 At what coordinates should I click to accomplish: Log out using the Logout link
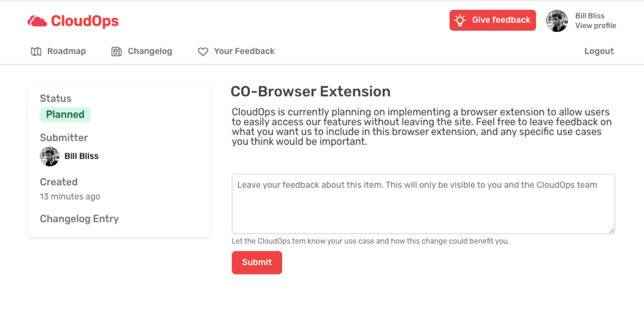pos(599,51)
